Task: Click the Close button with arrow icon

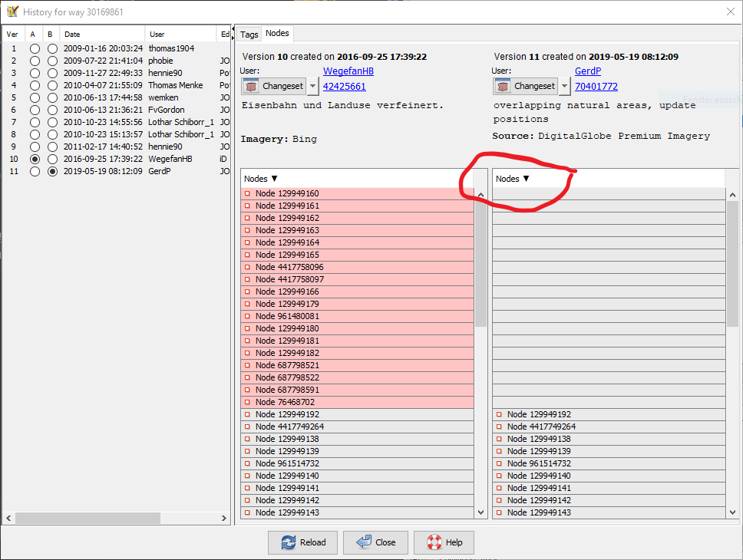Action: coord(365,542)
